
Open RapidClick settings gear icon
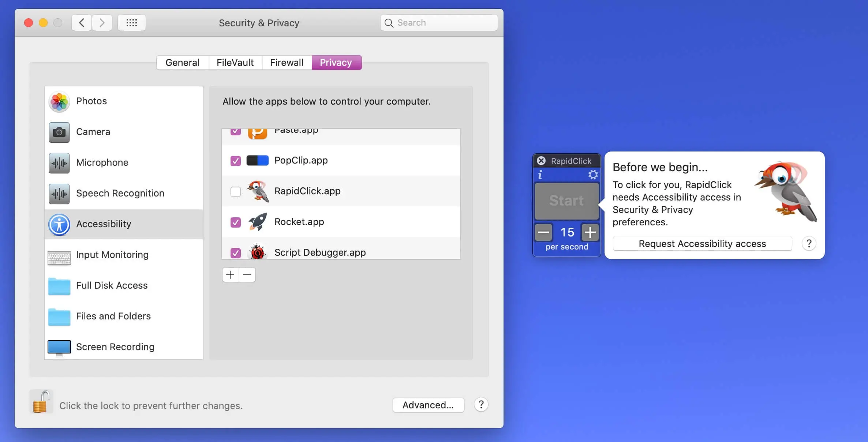[593, 175]
